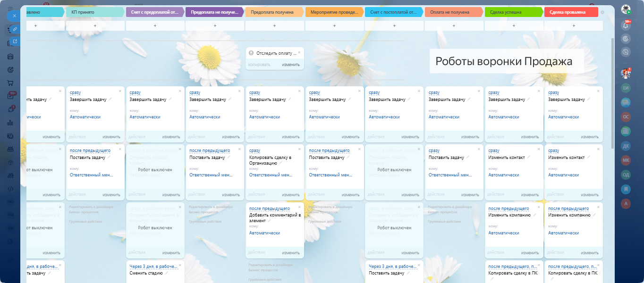Open the notifications bell icon

[626, 25]
